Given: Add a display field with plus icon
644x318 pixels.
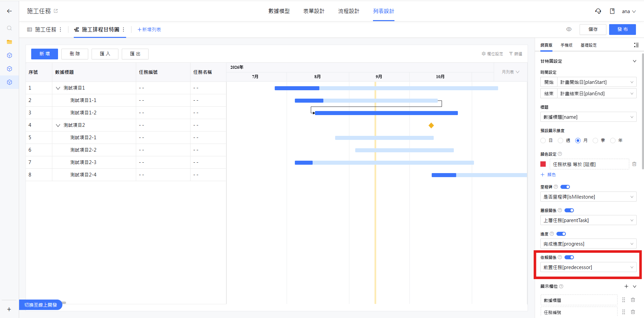Looking at the screenshot, I should (626, 286).
